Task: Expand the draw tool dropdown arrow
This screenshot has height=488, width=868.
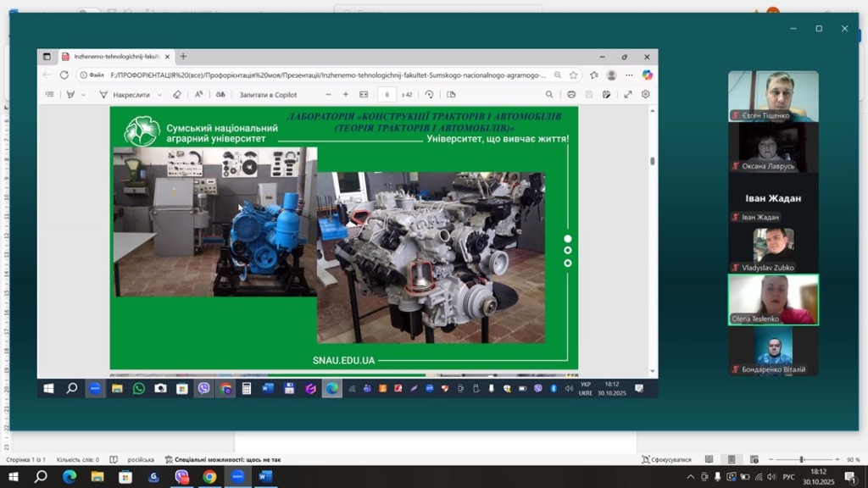Action: tap(83, 95)
